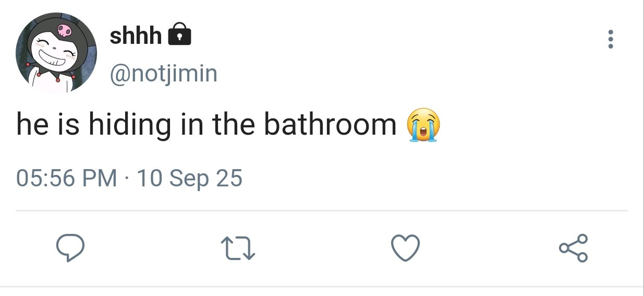Retweet the post using the arrows icon
Viewport: 644px width, 296px height.
coord(238,248)
